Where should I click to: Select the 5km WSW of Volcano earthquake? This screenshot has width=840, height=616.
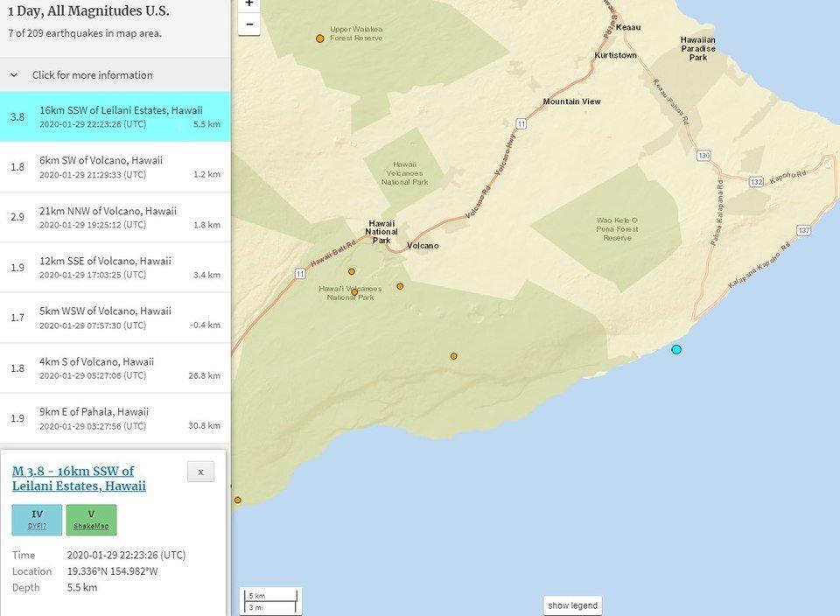point(115,318)
